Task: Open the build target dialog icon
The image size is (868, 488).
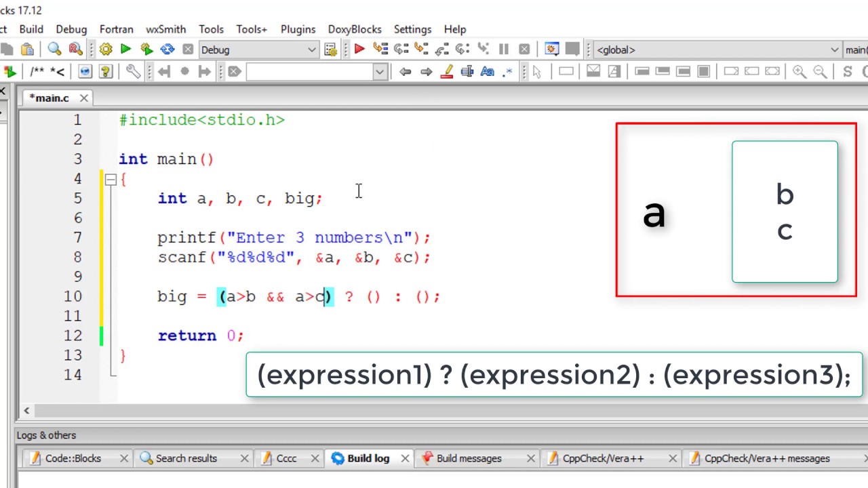Action: point(330,49)
